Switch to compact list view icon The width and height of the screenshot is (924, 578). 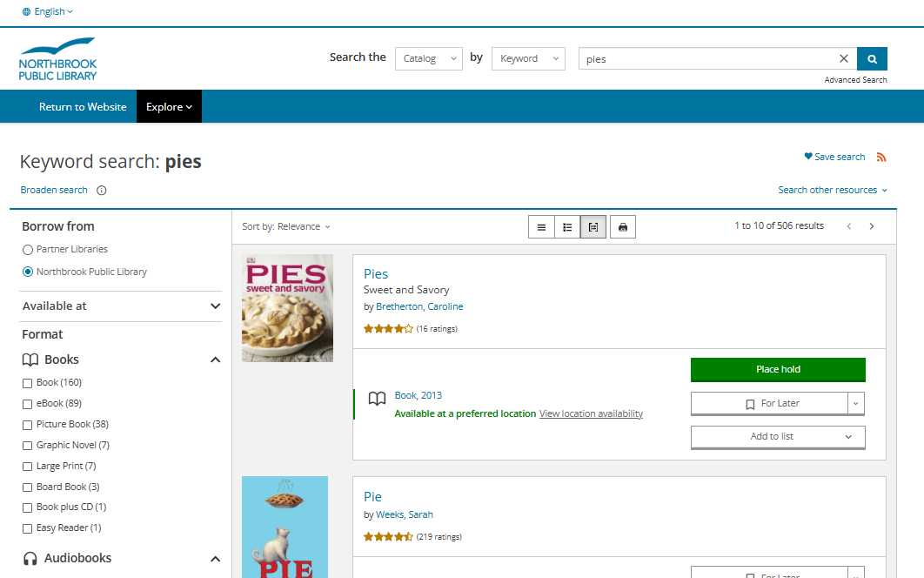click(x=541, y=227)
